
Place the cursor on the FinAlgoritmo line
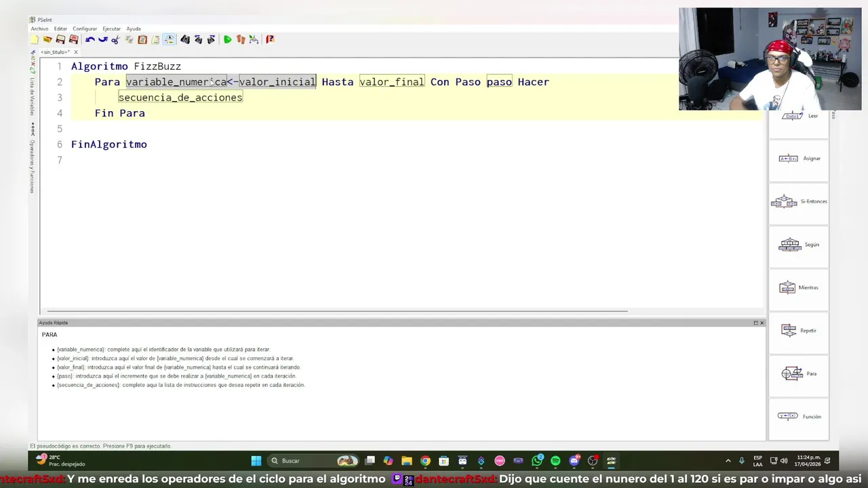click(109, 144)
